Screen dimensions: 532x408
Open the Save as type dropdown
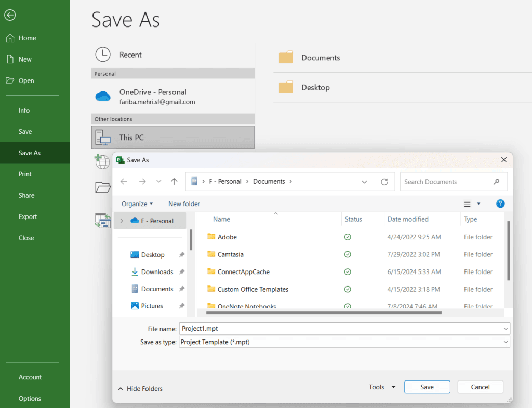point(505,342)
